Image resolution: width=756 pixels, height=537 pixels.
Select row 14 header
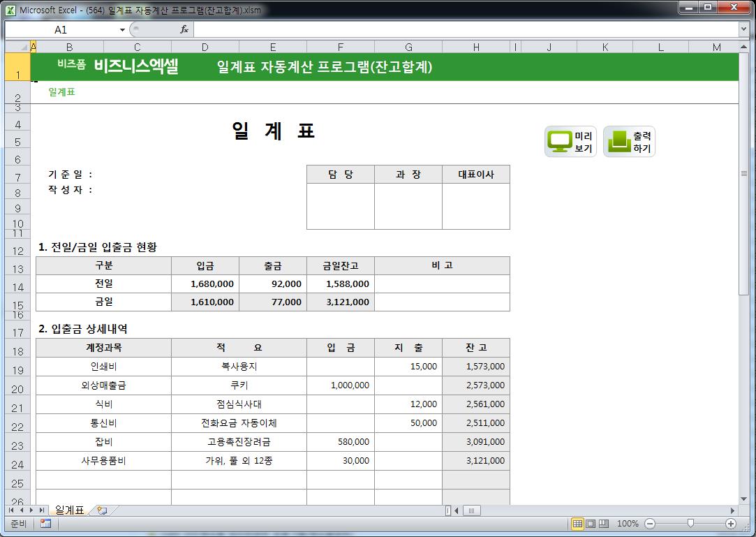click(18, 284)
